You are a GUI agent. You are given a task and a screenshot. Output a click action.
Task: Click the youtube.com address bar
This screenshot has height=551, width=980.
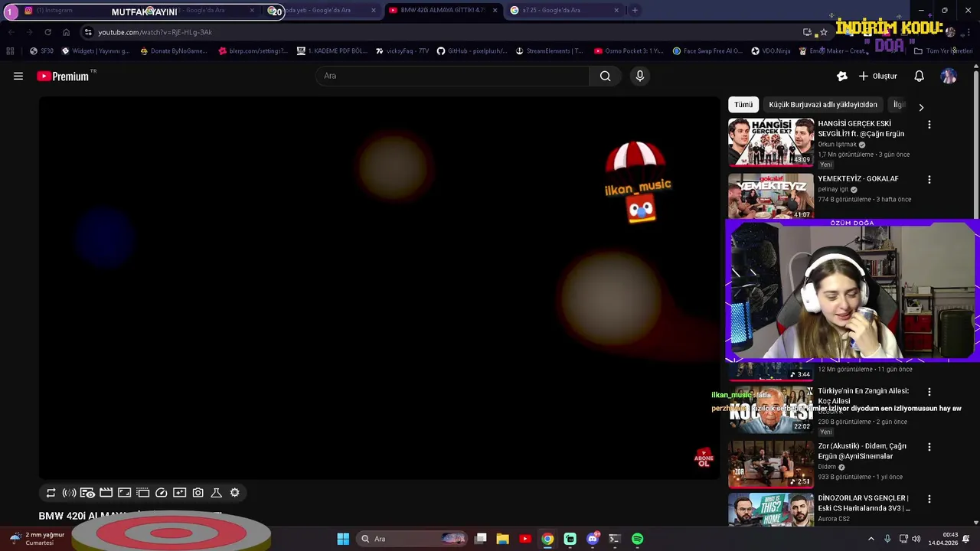tap(444, 32)
